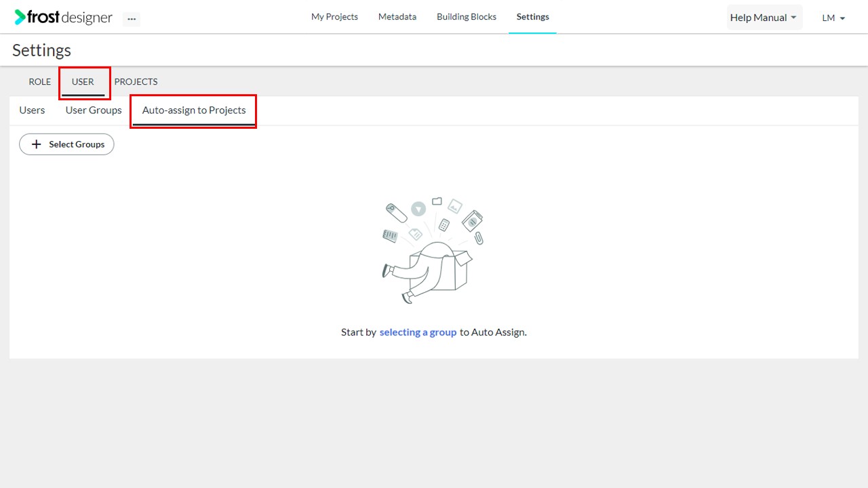Open the ellipsis menu beside the logo

point(132,19)
